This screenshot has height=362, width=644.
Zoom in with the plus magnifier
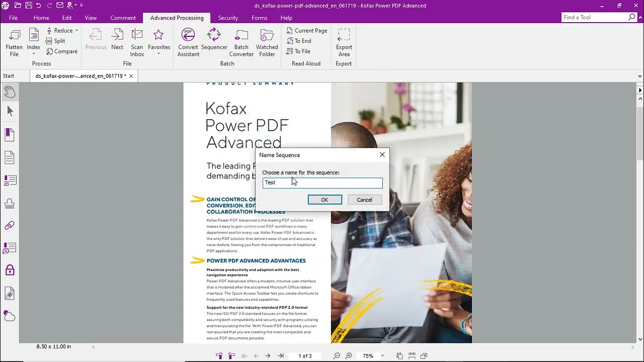(349, 356)
